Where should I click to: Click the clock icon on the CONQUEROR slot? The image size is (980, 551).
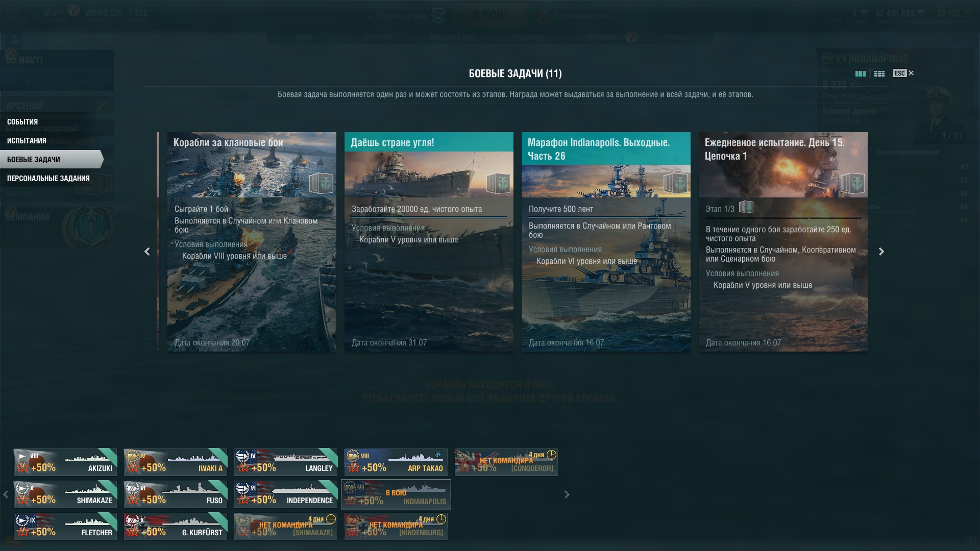(x=551, y=455)
